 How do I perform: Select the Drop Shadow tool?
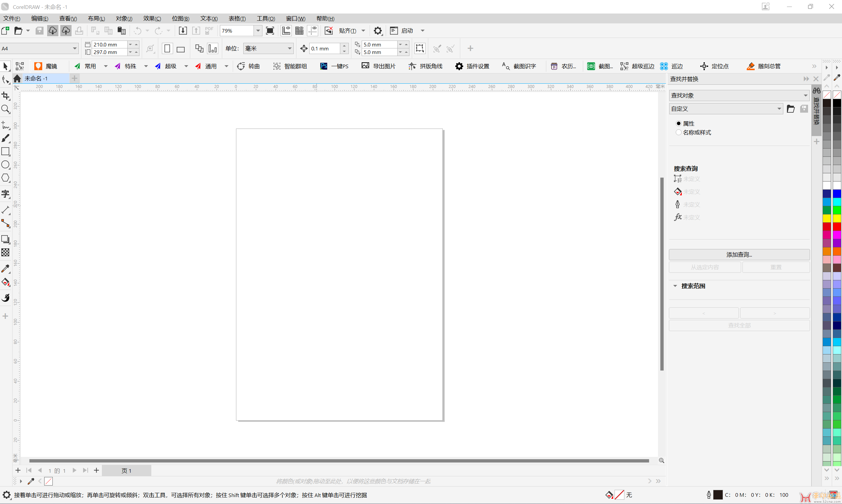(x=5, y=239)
